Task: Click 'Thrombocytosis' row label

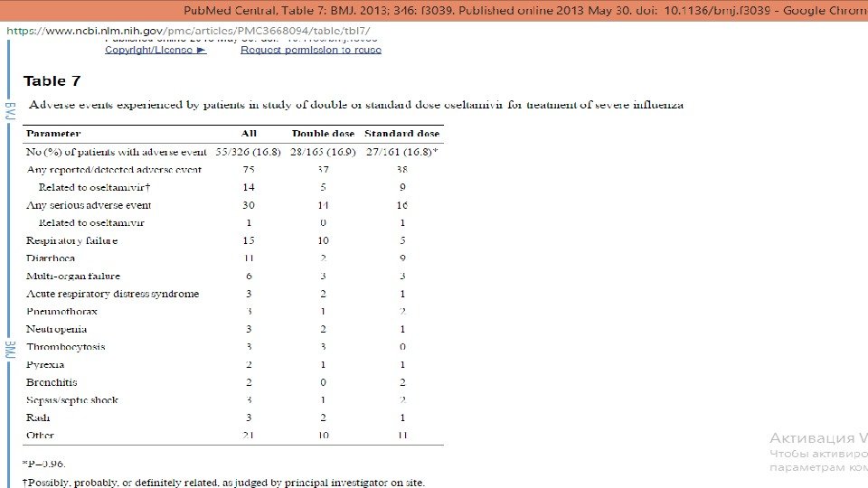Action: 66,347
